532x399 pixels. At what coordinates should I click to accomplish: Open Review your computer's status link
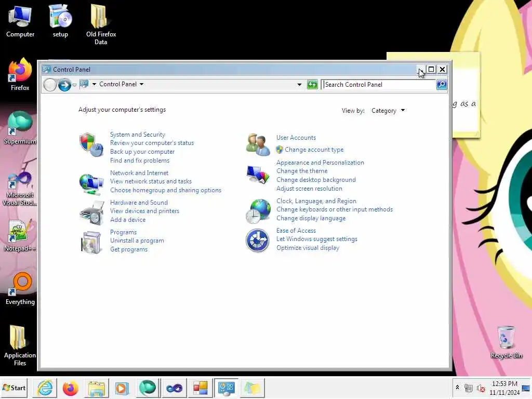click(x=152, y=143)
